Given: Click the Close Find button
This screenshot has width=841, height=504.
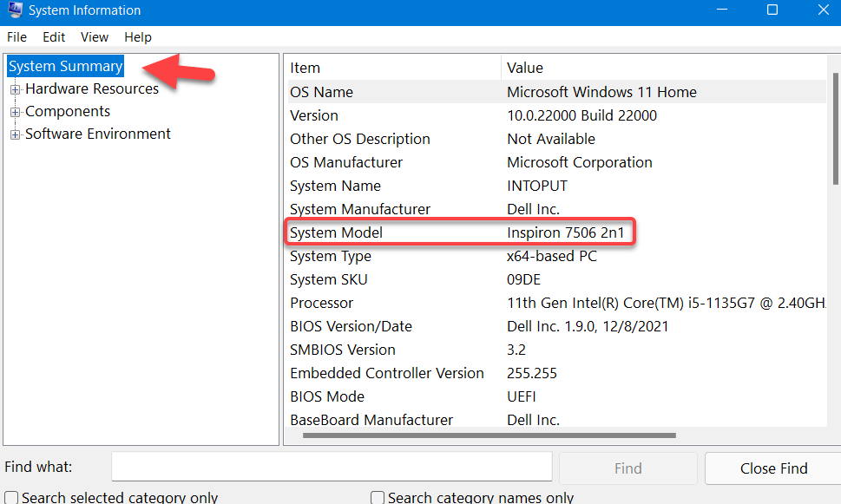Looking at the screenshot, I should pos(773,468).
